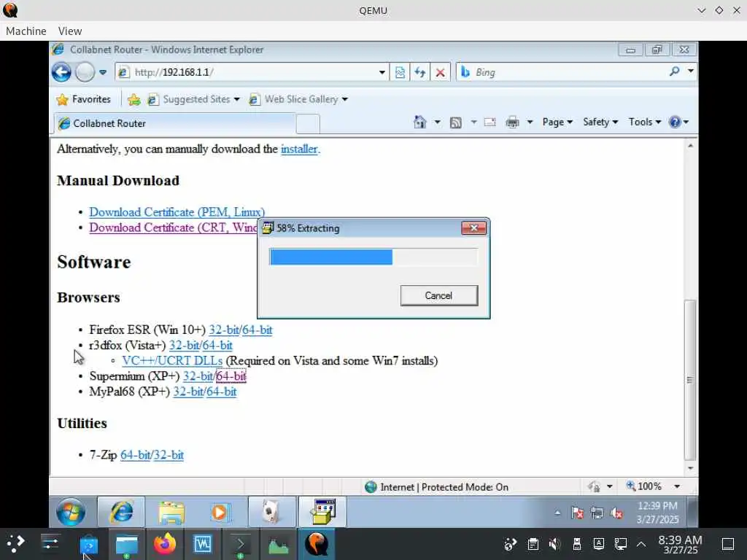Click the page vertical scrollbar thumb

click(690, 379)
